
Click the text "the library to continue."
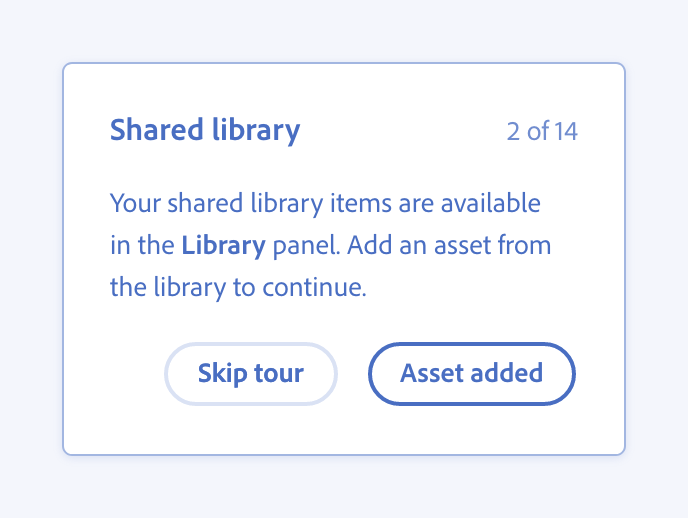point(238,288)
